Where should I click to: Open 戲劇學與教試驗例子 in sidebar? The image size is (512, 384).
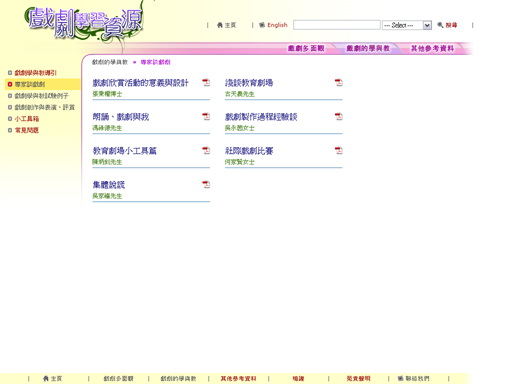click(42, 96)
